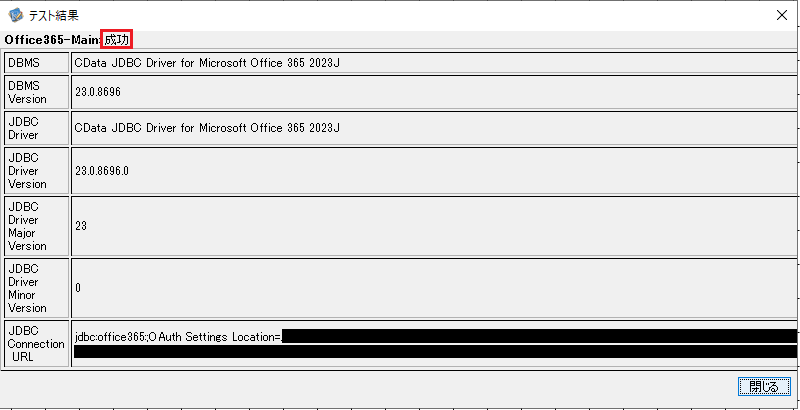The image size is (800, 410).
Task: Click the テスト結果 window title text
Action: pos(54,15)
